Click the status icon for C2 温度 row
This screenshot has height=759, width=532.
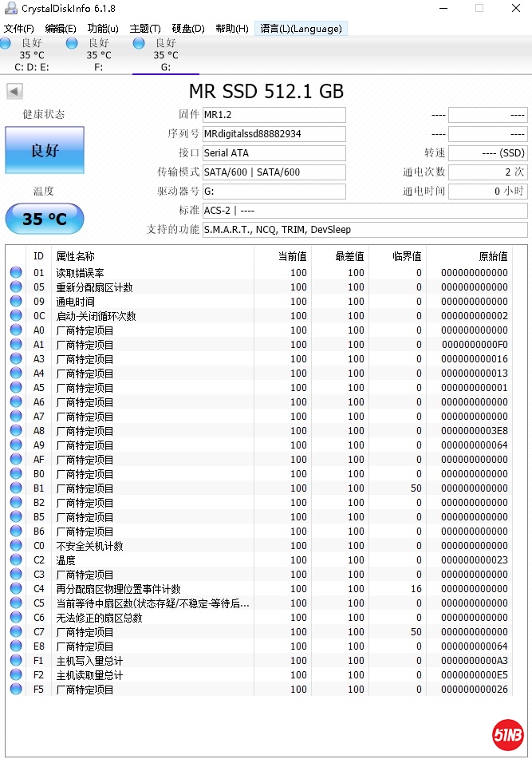tap(16, 560)
